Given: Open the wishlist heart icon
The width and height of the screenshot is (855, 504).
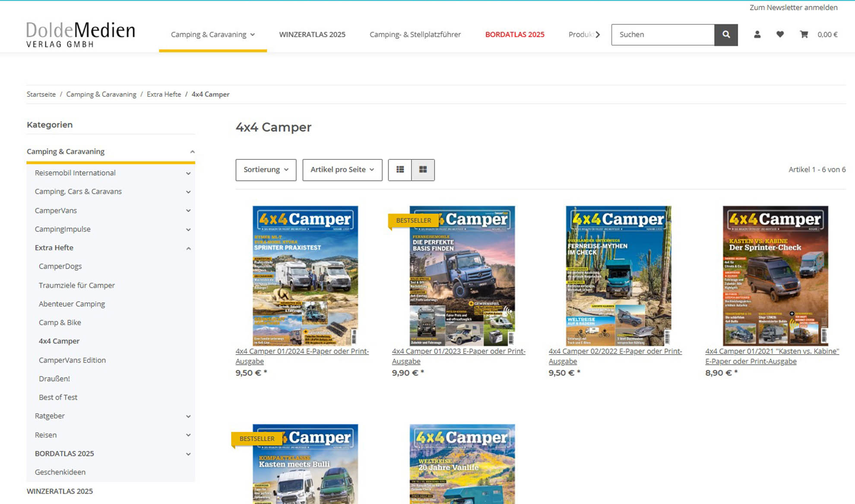Looking at the screenshot, I should (x=780, y=35).
